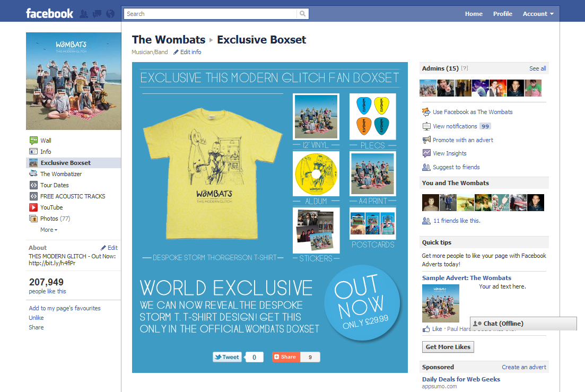
Task: Click the Get More Likes button
Action: click(448, 347)
